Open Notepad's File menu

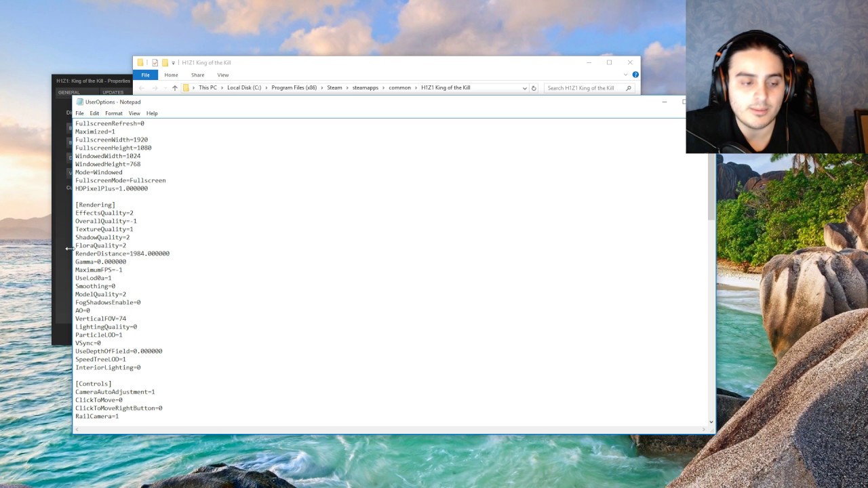pyautogui.click(x=79, y=113)
